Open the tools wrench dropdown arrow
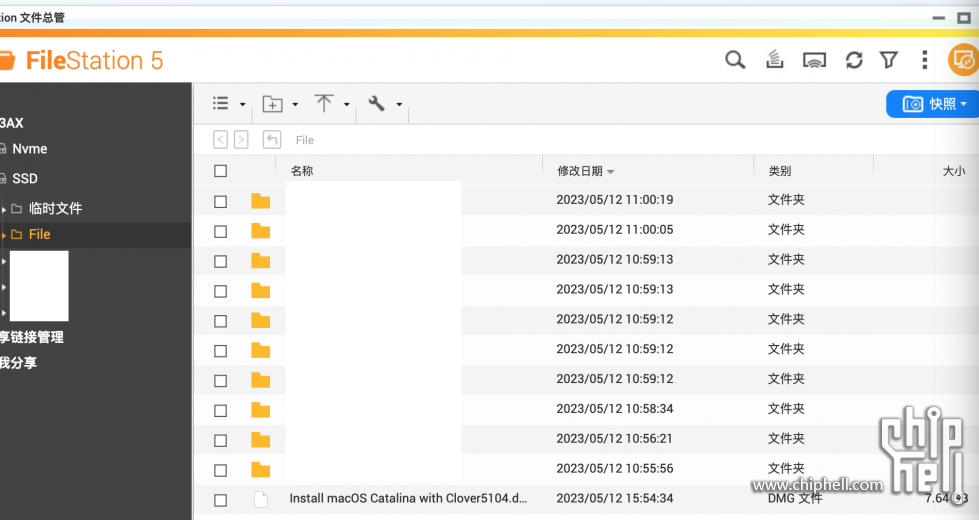This screenshot has width=979, height=520. 399,104
